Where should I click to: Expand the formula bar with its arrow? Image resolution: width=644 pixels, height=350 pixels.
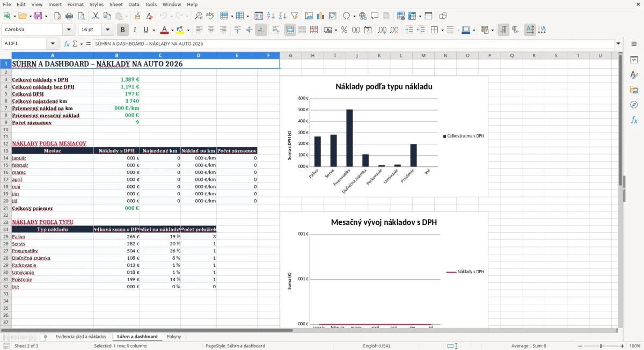tap(619, 43)
